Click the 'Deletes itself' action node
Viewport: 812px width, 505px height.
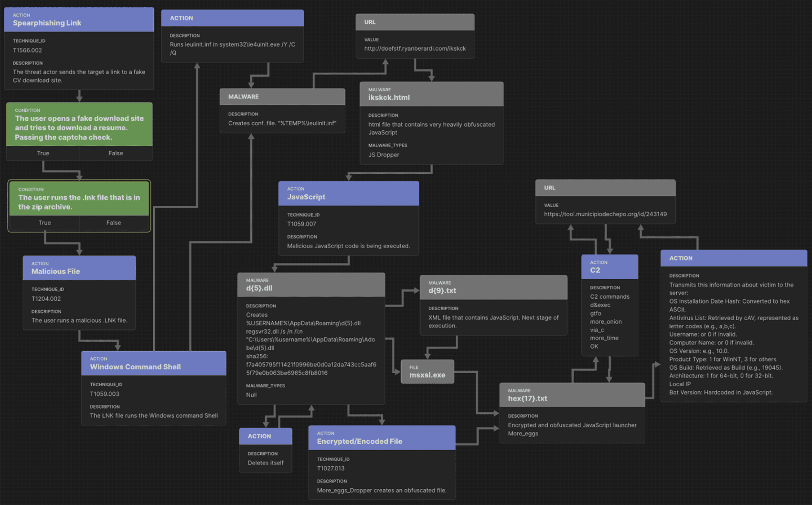coord(266,450)
